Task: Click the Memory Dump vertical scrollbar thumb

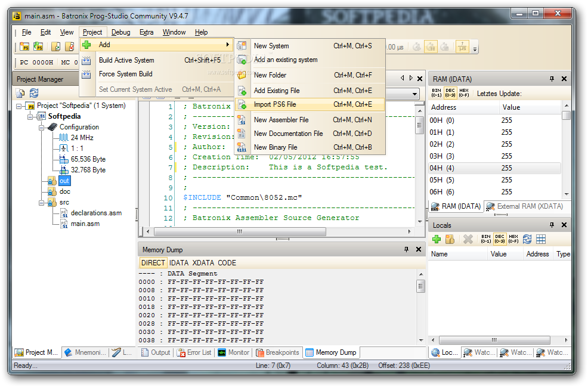Action: click(421, 286)
